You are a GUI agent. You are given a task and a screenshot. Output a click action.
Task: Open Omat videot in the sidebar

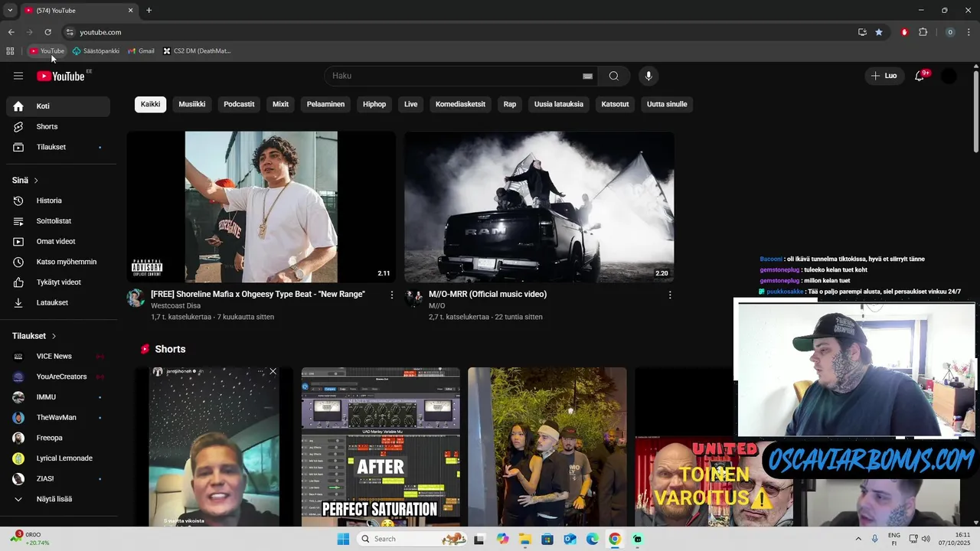click(58, 241)
